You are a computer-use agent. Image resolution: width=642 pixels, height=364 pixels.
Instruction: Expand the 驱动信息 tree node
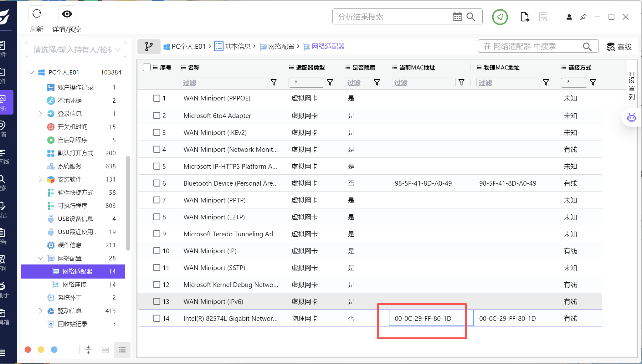tap(40, 311)
